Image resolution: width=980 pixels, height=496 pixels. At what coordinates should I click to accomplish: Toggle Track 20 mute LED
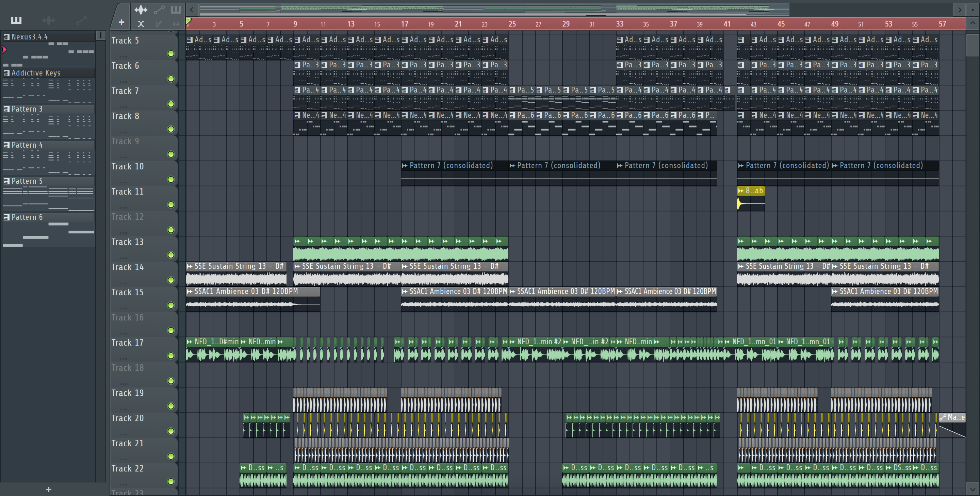(x=171, y=431)
